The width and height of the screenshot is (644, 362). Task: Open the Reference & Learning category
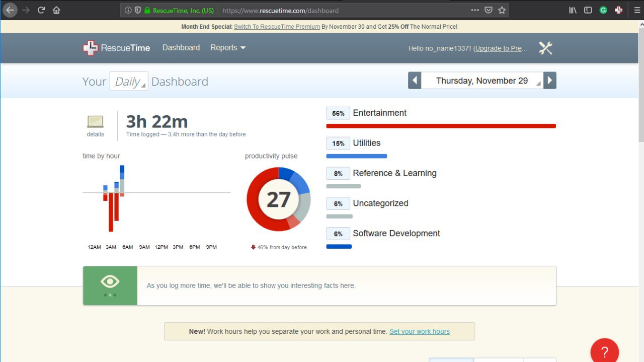point(394,173)
